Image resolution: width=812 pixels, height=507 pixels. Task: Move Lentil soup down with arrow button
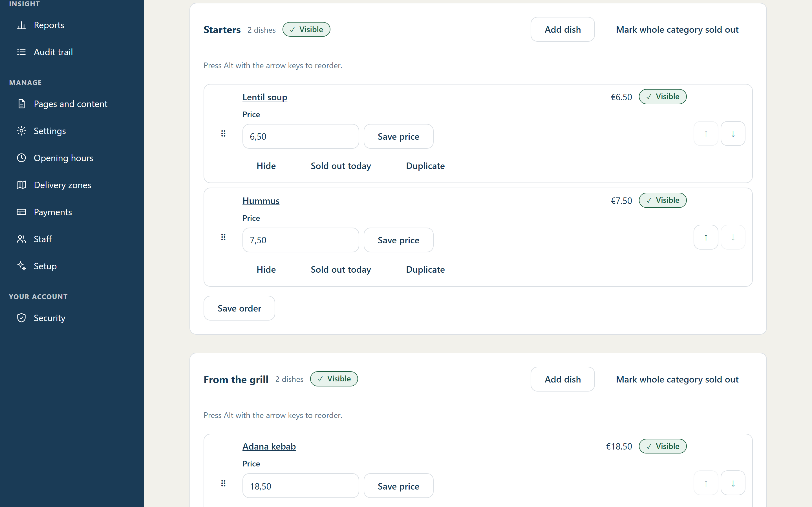tap(733, 134)
